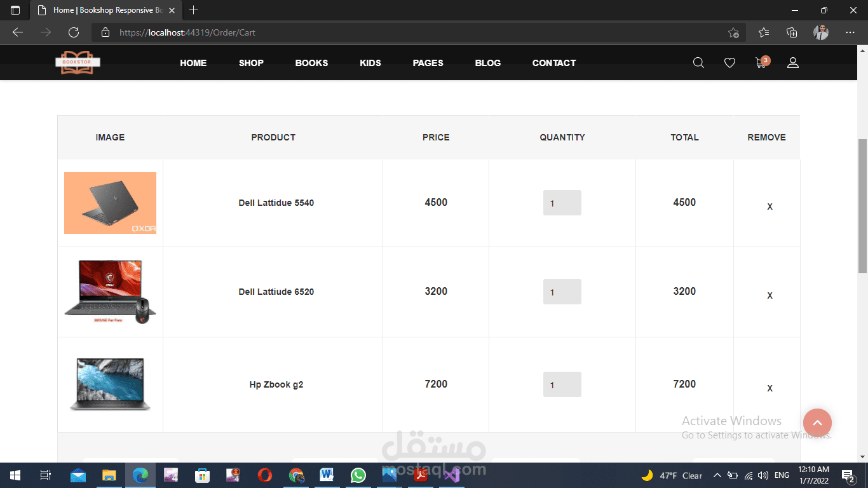This screenshot has width=868, height=488.
Task: Go back with the browser back arrow
Action: click(x=18, y=32)
